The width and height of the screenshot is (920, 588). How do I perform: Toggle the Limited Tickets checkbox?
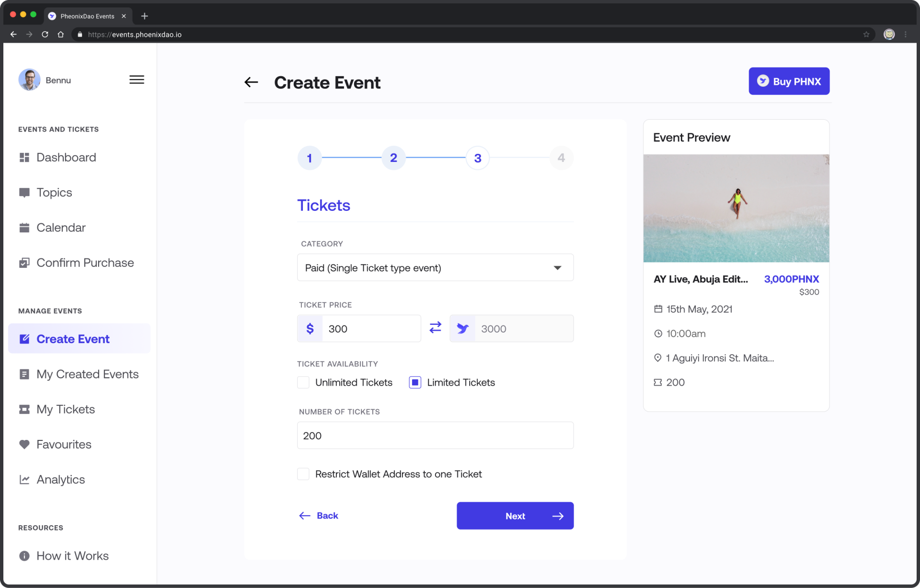pos(414,382)
